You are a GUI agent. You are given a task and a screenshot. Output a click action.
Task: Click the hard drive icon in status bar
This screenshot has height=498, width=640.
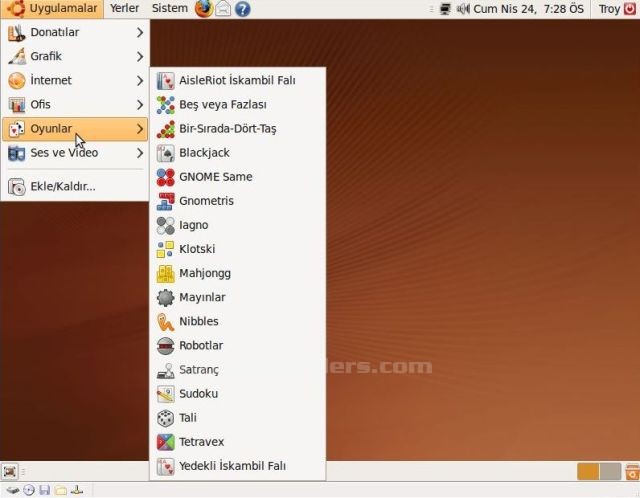pyautogui.click(x=12, y=490)
